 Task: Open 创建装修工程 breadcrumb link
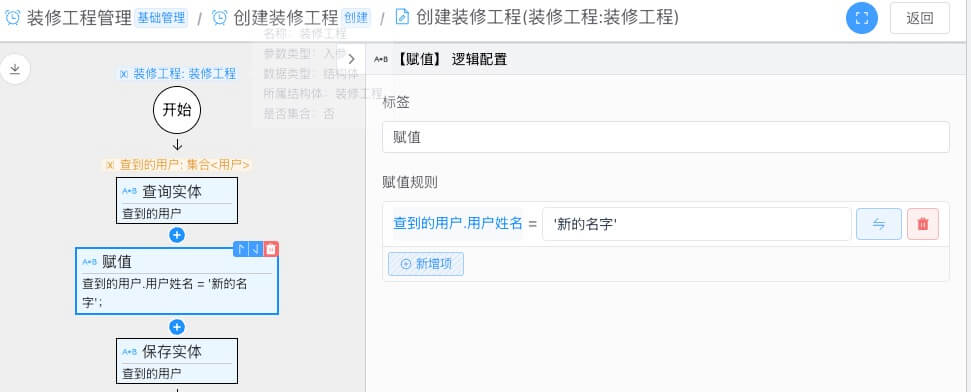pyautogui.click(x=285, y=17)
